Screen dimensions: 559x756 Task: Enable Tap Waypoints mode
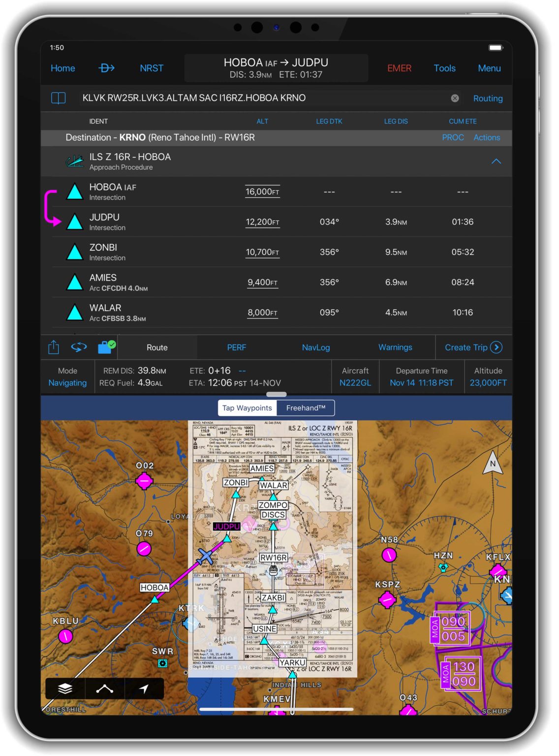click(247, 408)
